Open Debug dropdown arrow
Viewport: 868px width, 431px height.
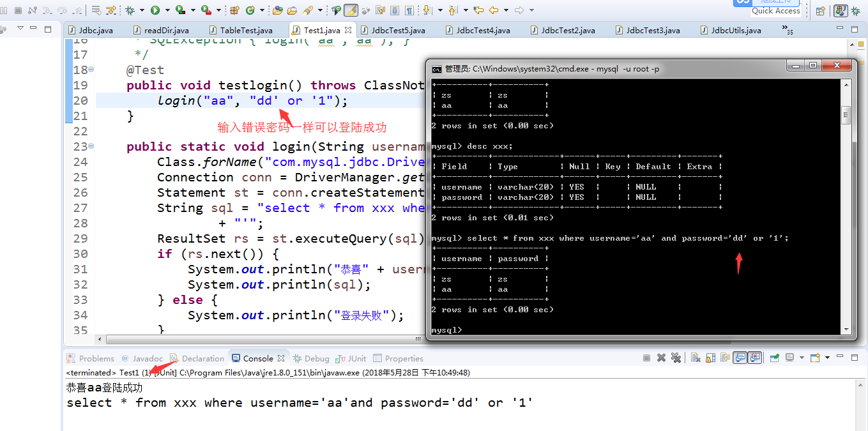pos(142,10)
